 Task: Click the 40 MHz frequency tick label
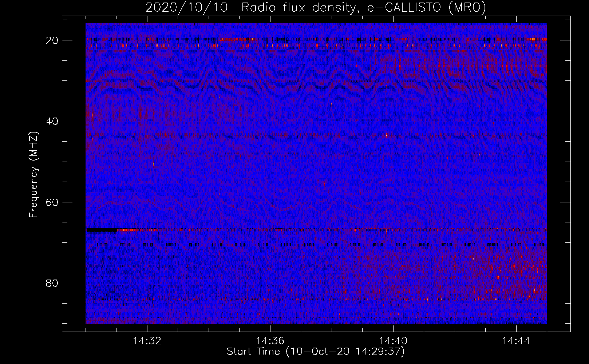click(52, 121)
